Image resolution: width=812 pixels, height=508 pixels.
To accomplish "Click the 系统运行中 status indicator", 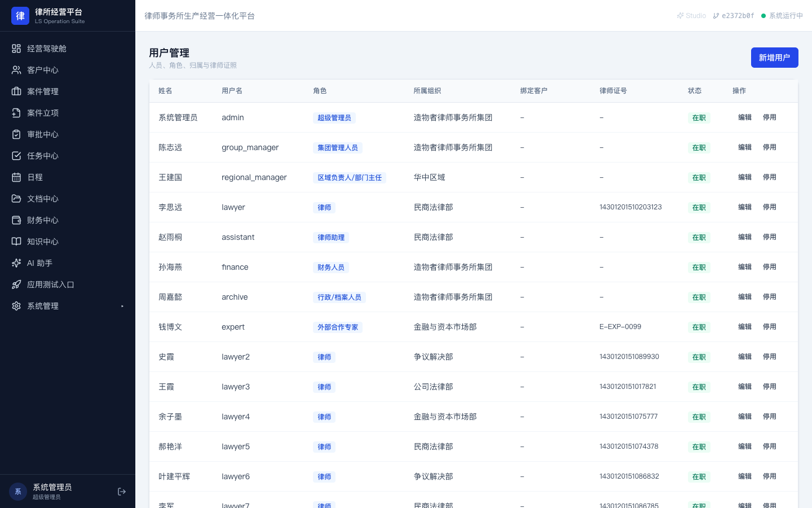I will click(782, 16).
